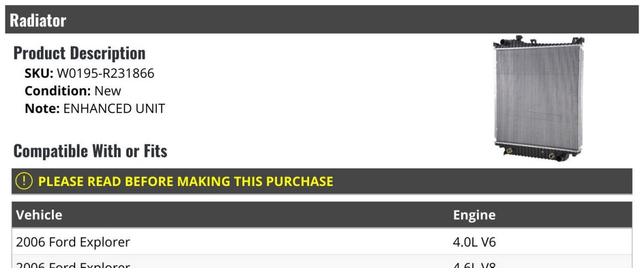Viewport: 644px width, 268px height.
Task: Click the Compatible With or Fits heading
Action: [x=90, y=151]
